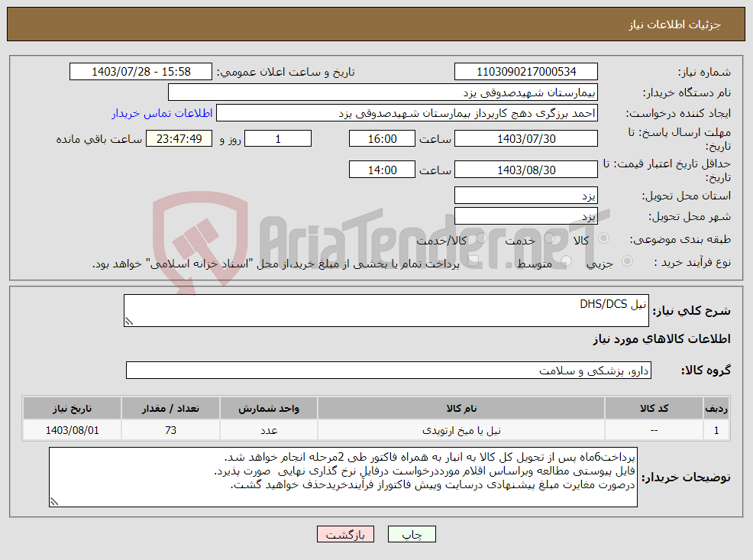The image size is (753, 560).
Task: Click the remaining days field showing 1
Action: click(x=278, y=138)
